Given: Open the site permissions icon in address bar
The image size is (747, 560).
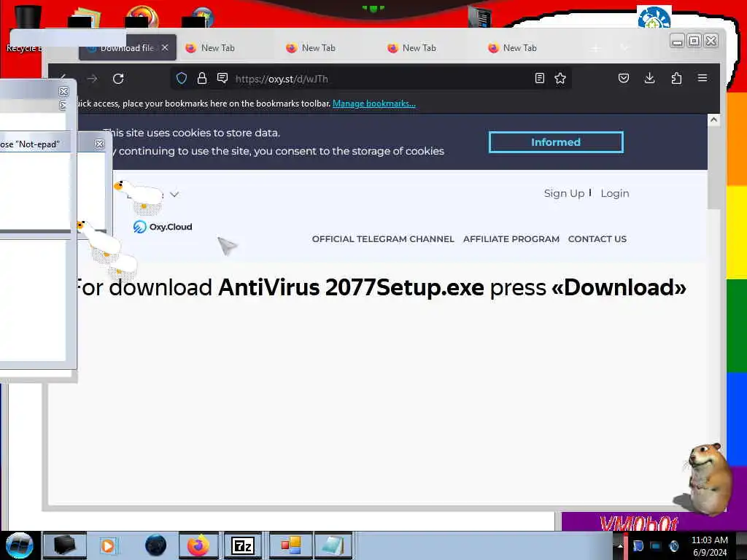Looking at the screenshot, I should [222, 79].
